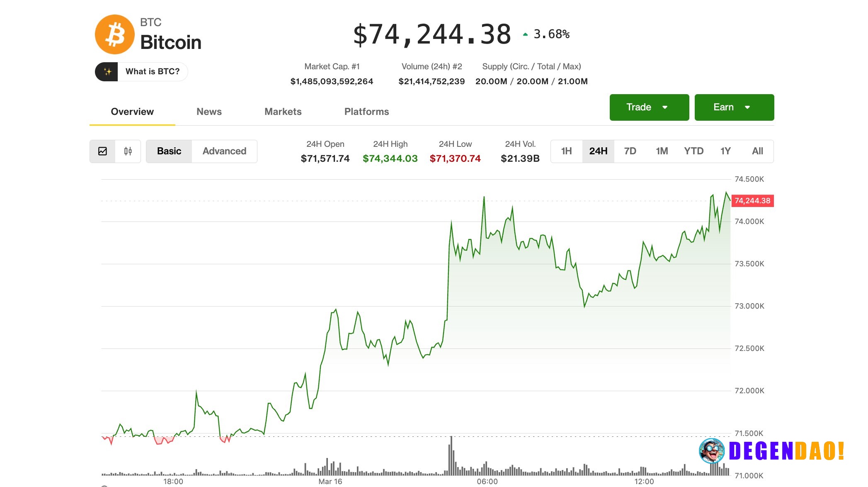Click the orange Bitcoin logo
The height and width of the screenshot is (487, 868).
115,34
